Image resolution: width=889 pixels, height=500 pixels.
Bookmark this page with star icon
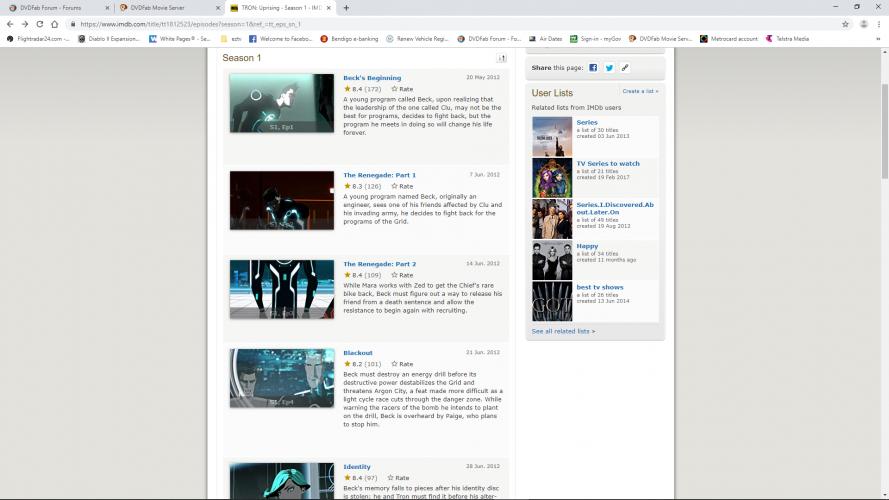point(845,24)
